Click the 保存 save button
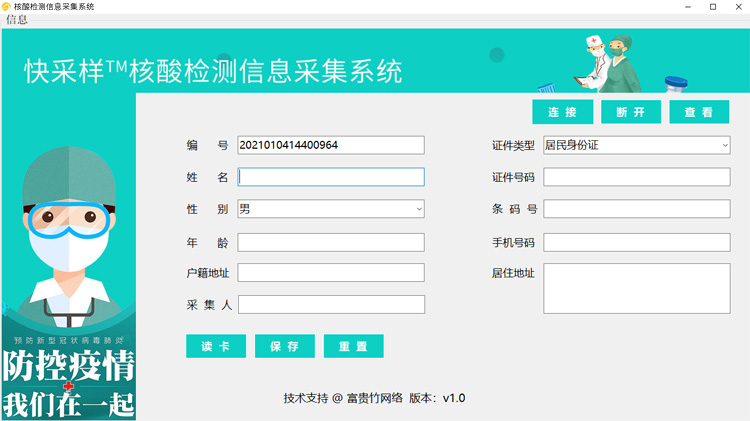The image size is (750, 421). (x=285, y=346)
